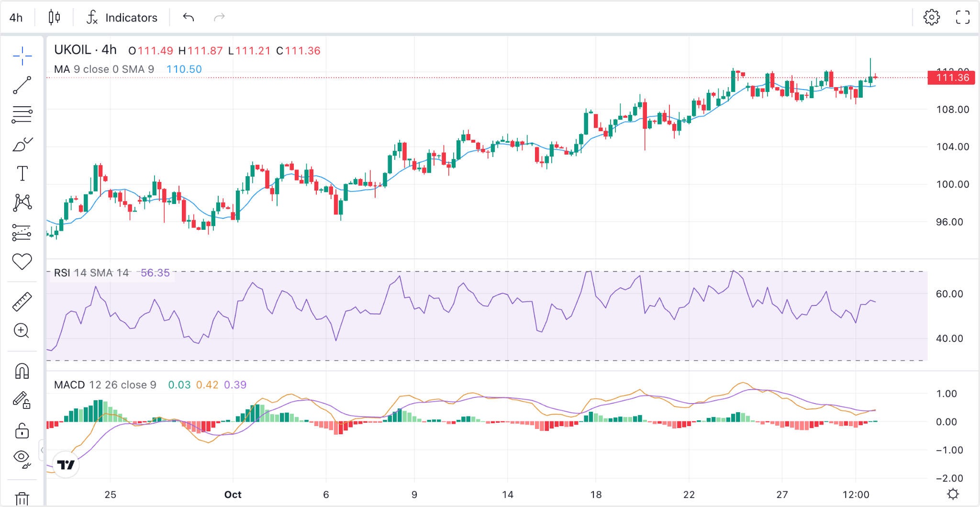Click the trash remove drawings icon
The image size is (980, 507).
click(22, 498)
